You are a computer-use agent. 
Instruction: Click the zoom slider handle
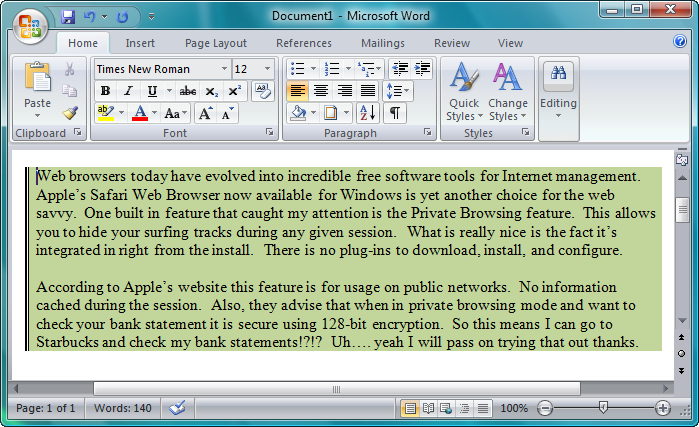point(603,407)
